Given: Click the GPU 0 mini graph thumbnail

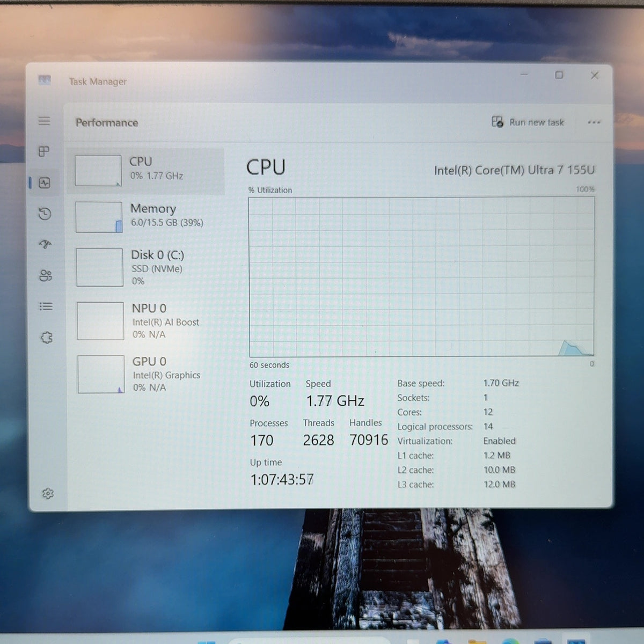Looking at the screenshot, I should [101, 374].
